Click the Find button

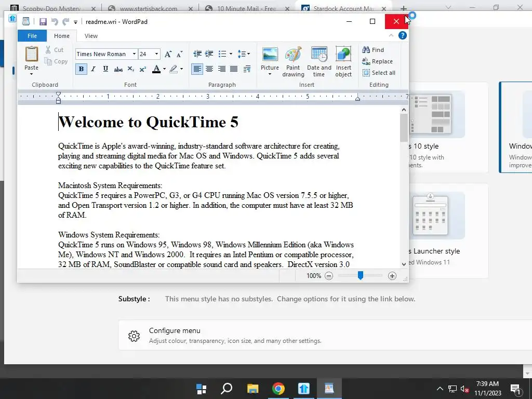(373, 50)
